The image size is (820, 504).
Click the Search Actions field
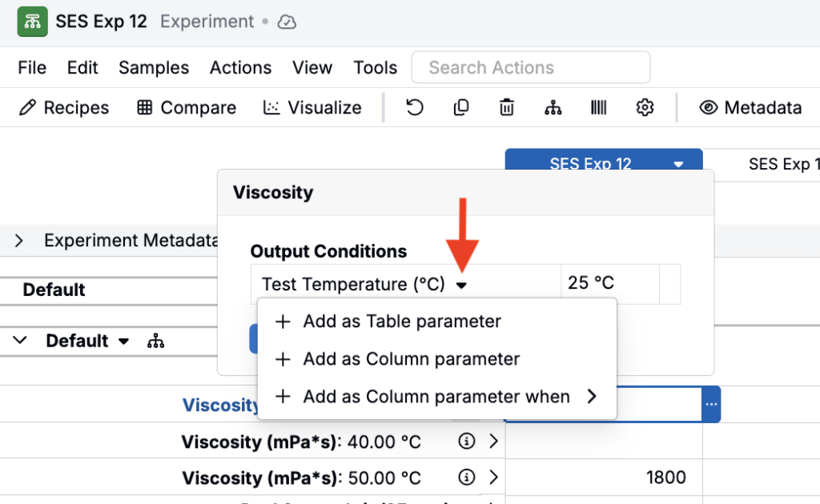(531, 67)
